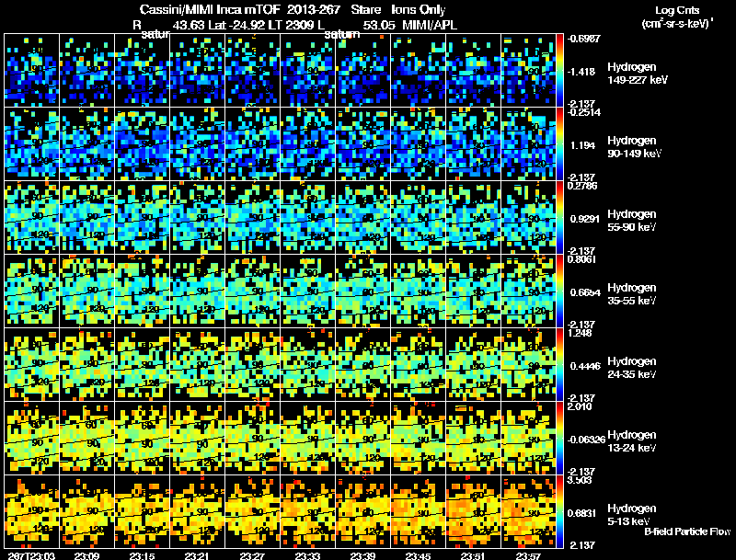
Task: Click the B-field Particle Flow caption
Action: [687, 531]
